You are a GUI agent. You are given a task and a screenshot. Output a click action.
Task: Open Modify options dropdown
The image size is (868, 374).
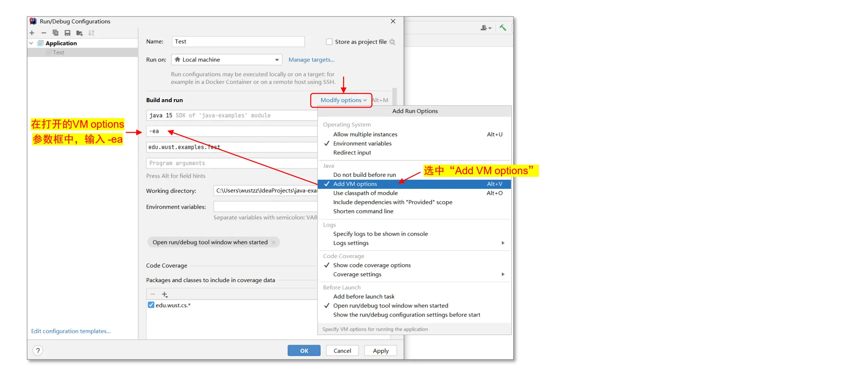pos(343,100)
